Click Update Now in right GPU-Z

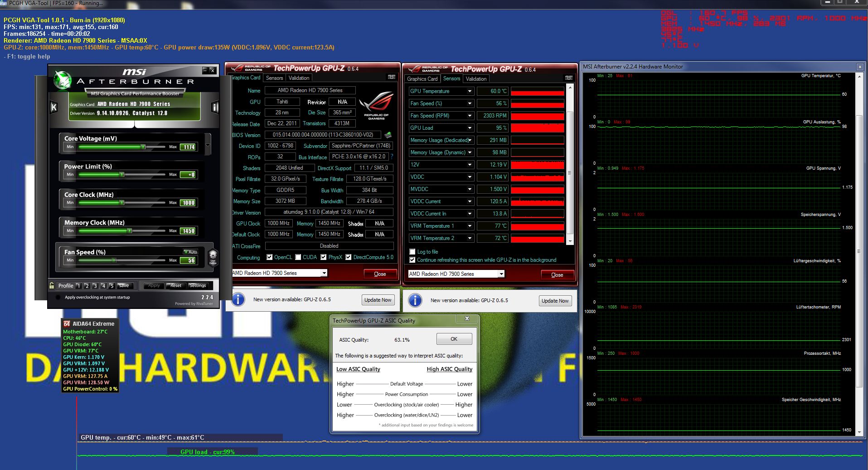pyautogui.click(x=555, y=301)
